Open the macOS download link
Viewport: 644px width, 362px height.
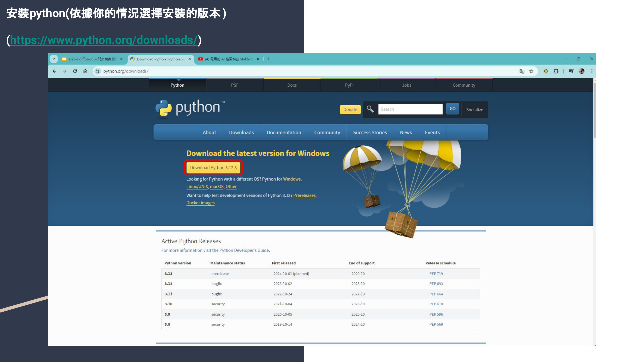[217, 187]
